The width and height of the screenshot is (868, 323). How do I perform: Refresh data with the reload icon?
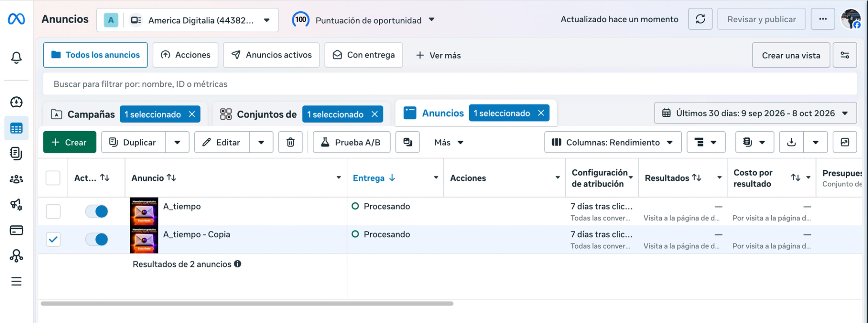point(700,19)
